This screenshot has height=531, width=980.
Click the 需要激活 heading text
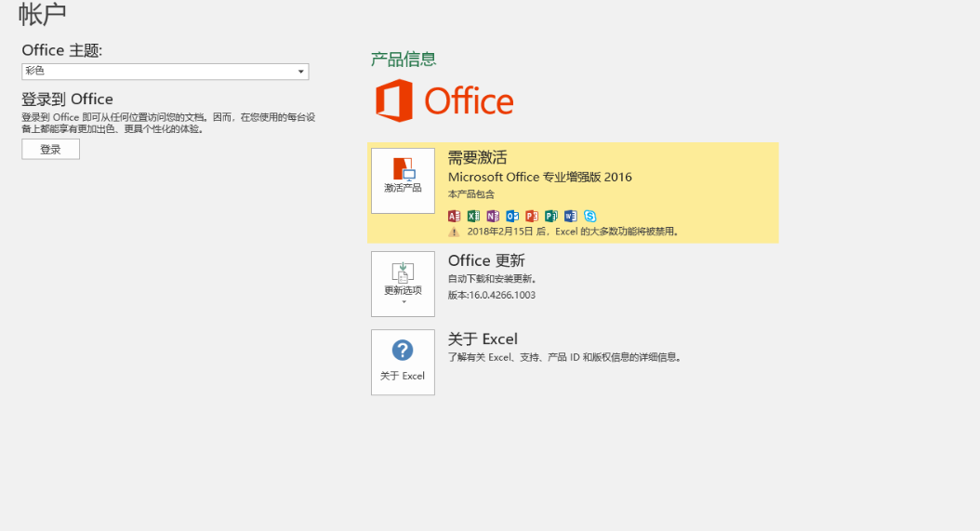point(477,157)
